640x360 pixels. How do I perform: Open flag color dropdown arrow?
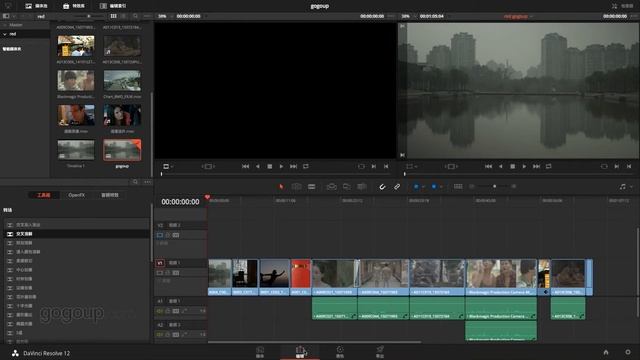[x=423, y=187]
